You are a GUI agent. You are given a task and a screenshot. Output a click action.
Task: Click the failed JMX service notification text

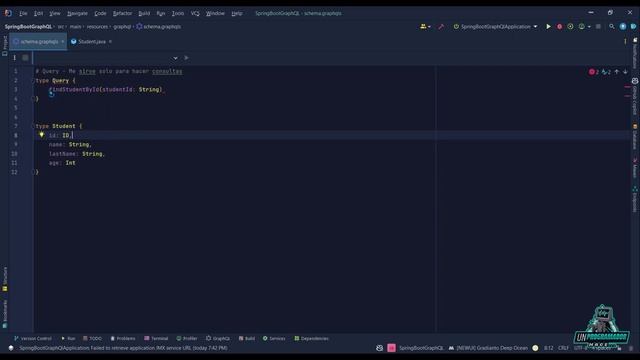tap(123, 348)
